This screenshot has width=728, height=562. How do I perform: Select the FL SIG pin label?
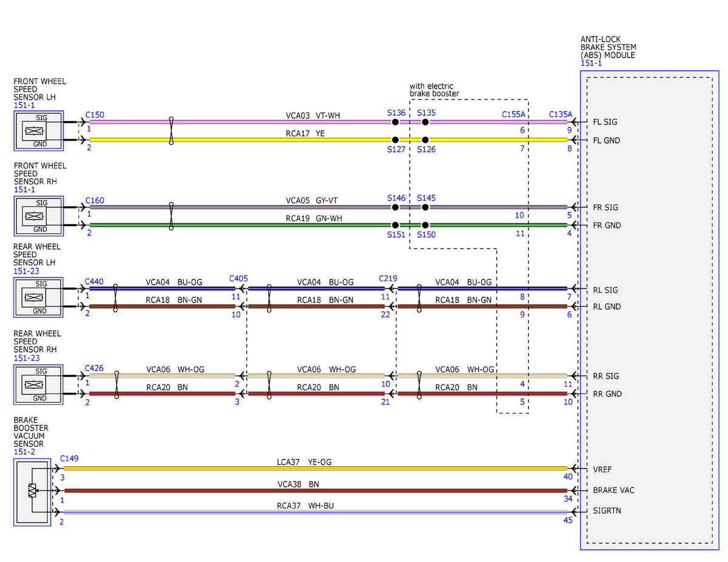pyautogui.click(x=605, y=122)
